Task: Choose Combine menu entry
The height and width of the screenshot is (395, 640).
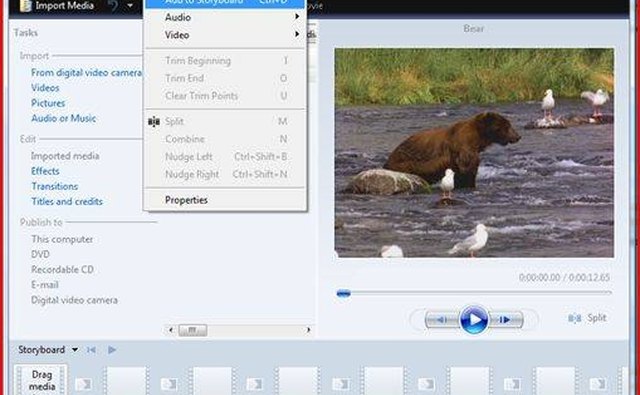Action: pos(225,139)
